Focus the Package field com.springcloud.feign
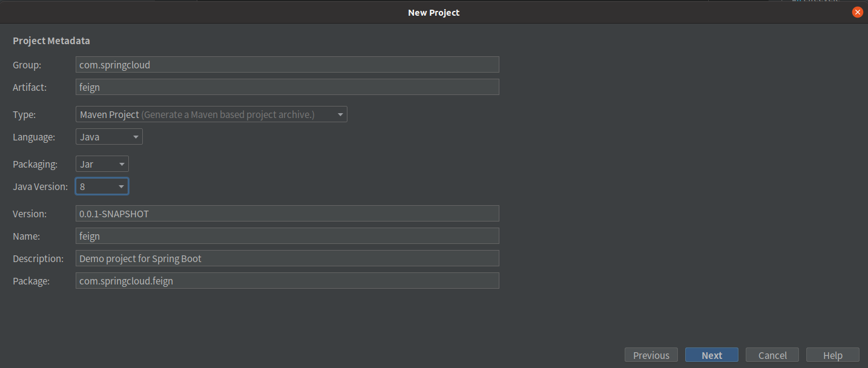868x368 pixels. click(287, 281)
